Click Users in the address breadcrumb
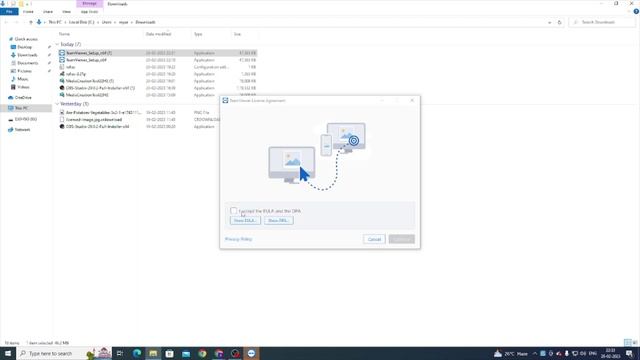 click(x=107, y=22)
